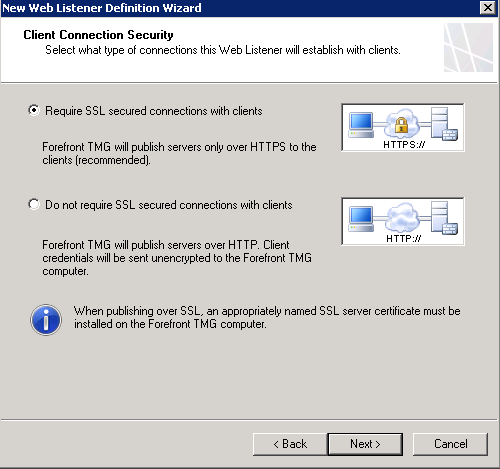Click the 'Do not require SSL secured connections' label
This screenshot has height=469, width=500.
pos(169,205)
